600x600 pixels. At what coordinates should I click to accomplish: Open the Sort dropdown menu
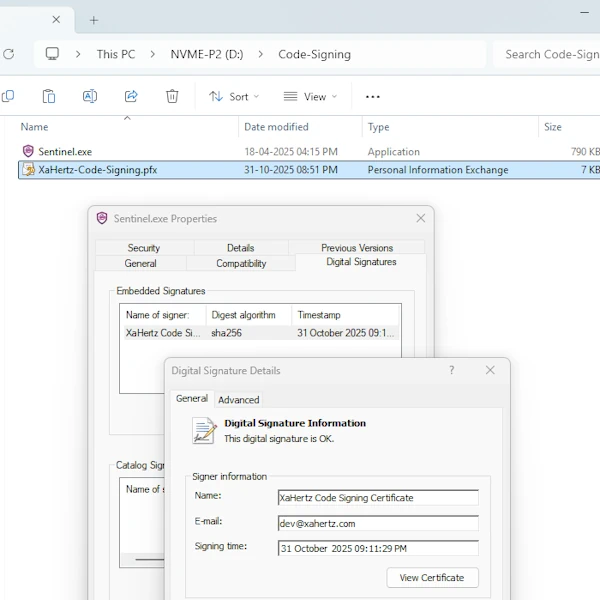(234, 97)
